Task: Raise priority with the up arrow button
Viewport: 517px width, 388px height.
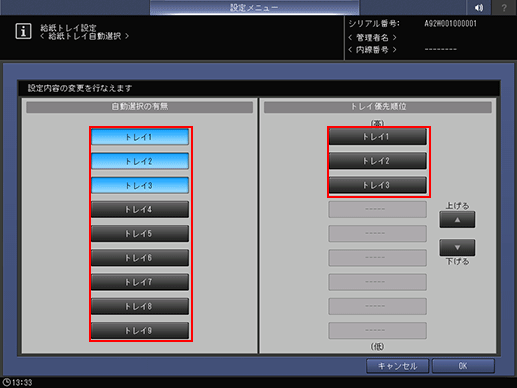Action: click(x=457, y=220)
